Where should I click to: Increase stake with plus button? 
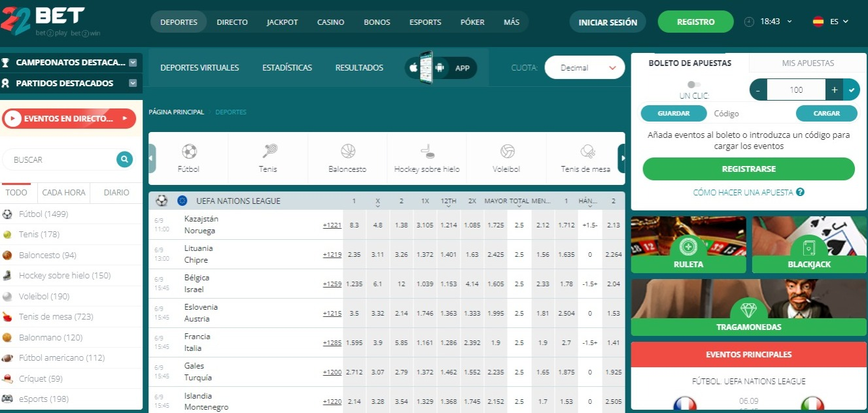(x=835, y=90)
